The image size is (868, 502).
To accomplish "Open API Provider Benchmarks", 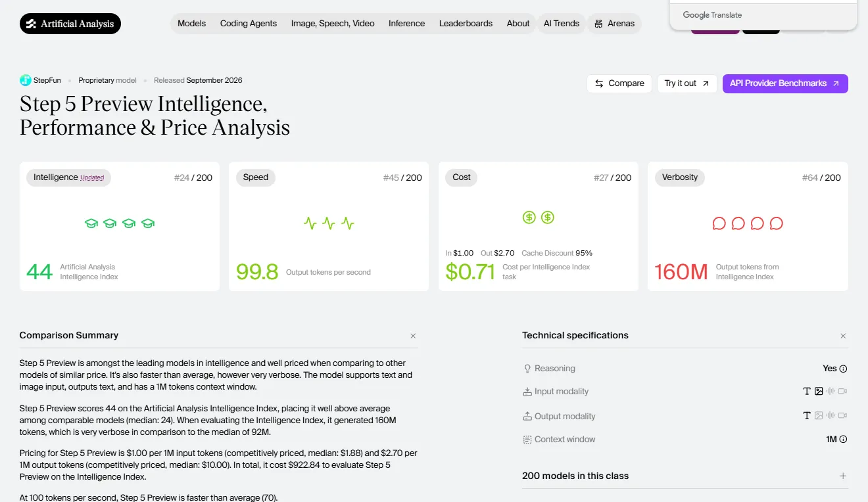I will pos(785,83).
